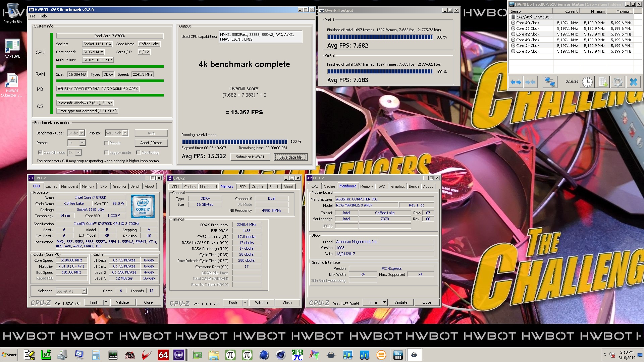644x362 pixels.
Task: Select the CAPTURE desktop icon
Action: 12,48
